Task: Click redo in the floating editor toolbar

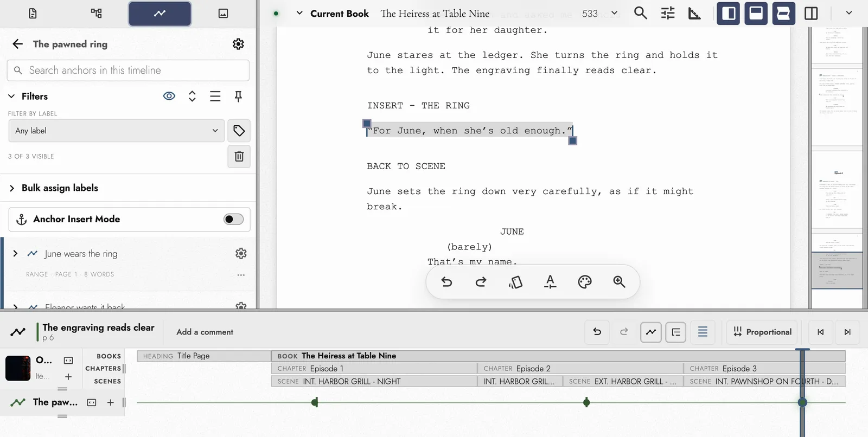Action: tap(481, 282)
